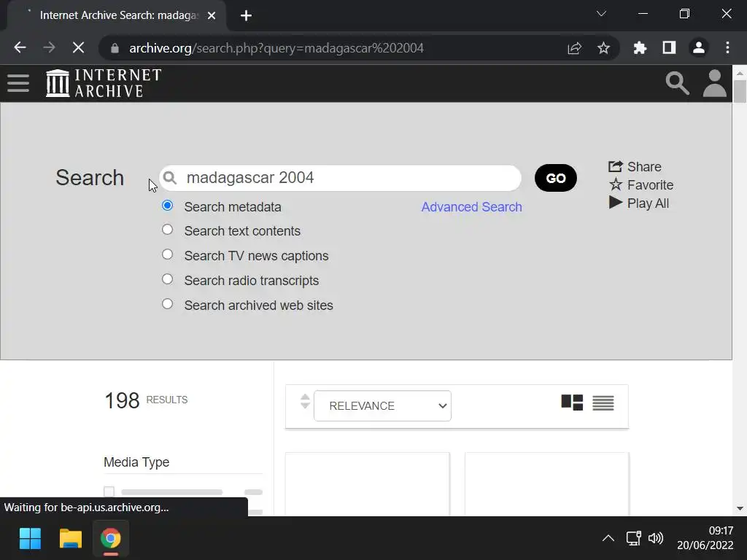Open the RELEVANCE sort dropdown

coord(382,405)
